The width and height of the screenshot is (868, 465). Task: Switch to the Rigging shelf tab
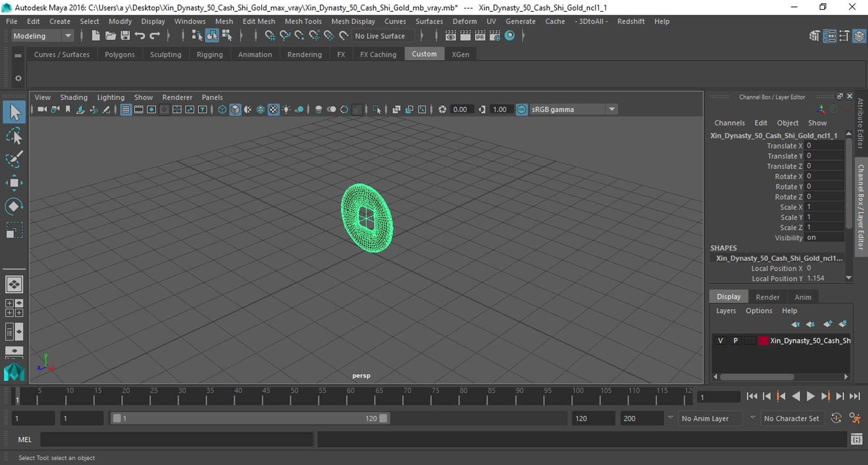(209, 54)
